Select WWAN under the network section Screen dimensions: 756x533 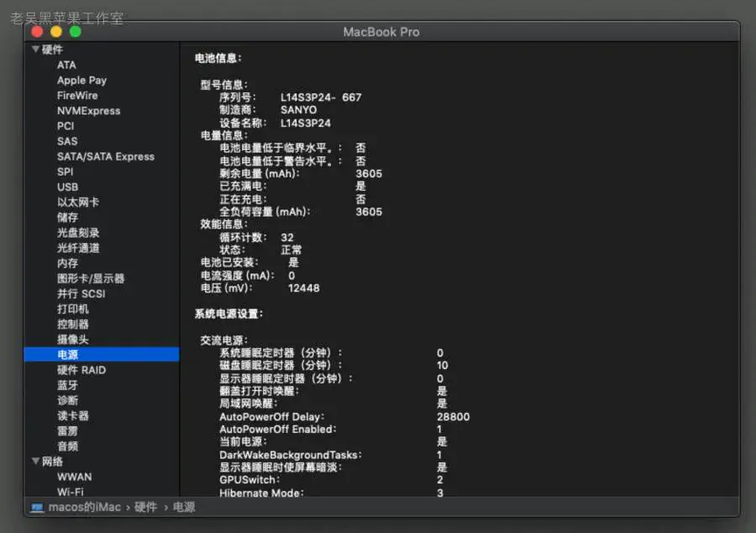tap(74, 477)
